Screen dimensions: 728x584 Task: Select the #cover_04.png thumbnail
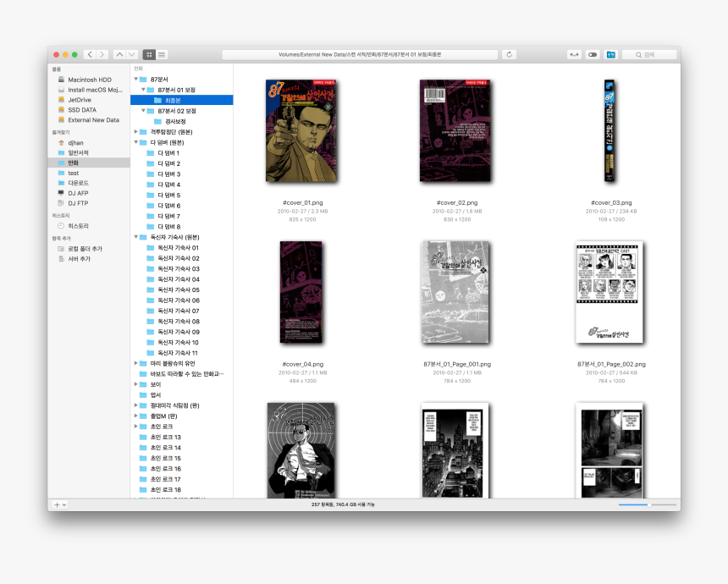(301, 292)
